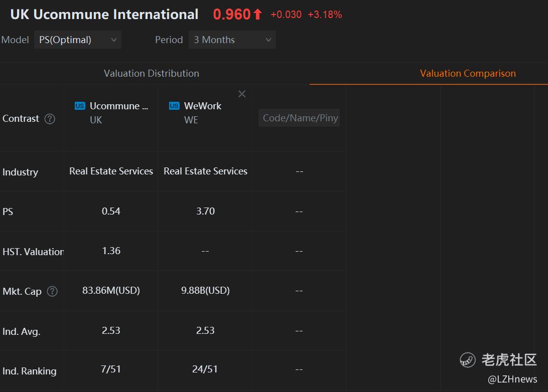Click the Ind. Avg. row label
This screenshot has width=548, height=392.
[x=21, y=331]
